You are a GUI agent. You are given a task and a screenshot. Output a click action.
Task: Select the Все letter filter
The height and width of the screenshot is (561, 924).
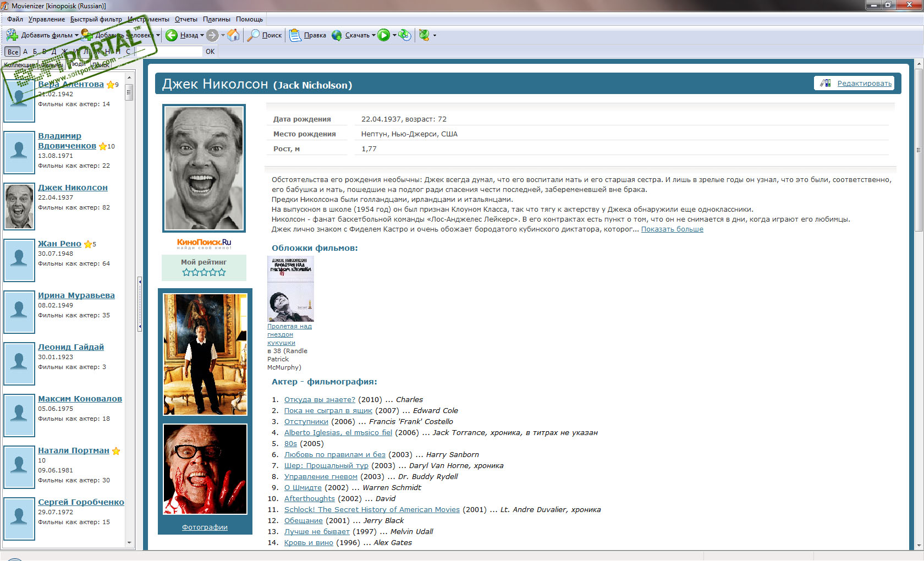pos(13,52)
